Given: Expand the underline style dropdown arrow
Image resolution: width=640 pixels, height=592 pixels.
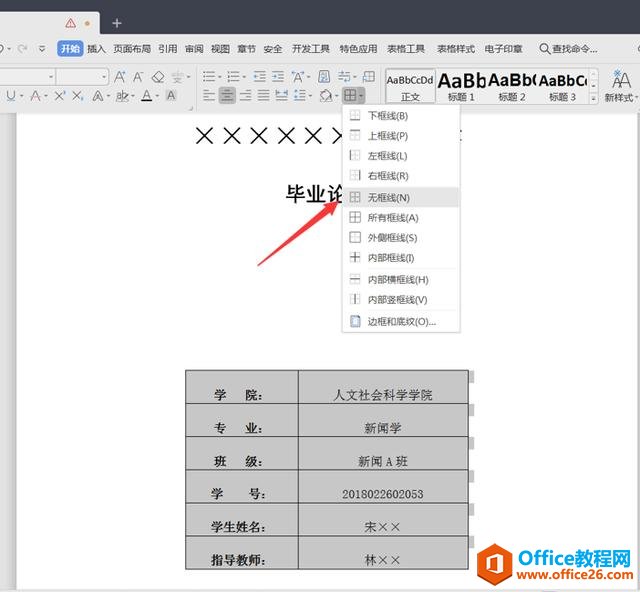Looking at the screenshot, I should coord(21,96).
